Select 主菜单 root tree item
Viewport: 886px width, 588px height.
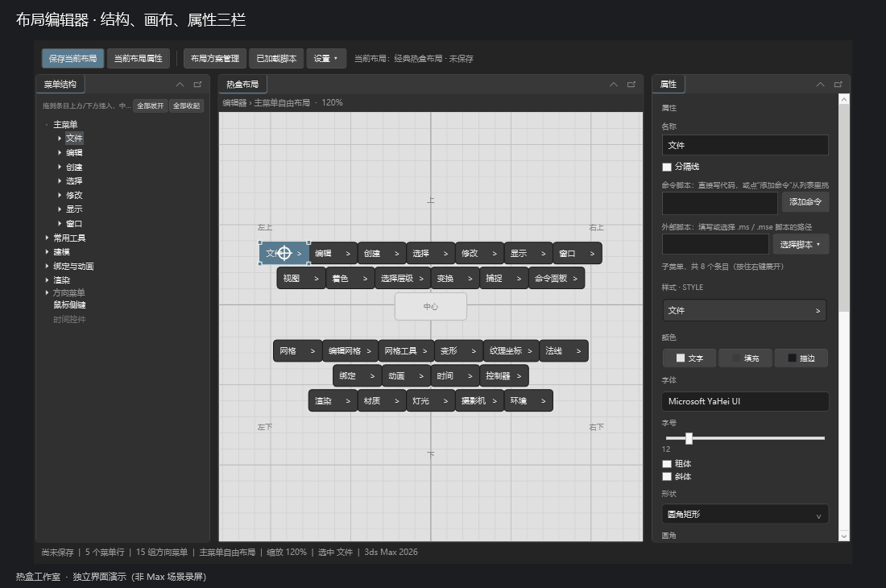[65, 124]
